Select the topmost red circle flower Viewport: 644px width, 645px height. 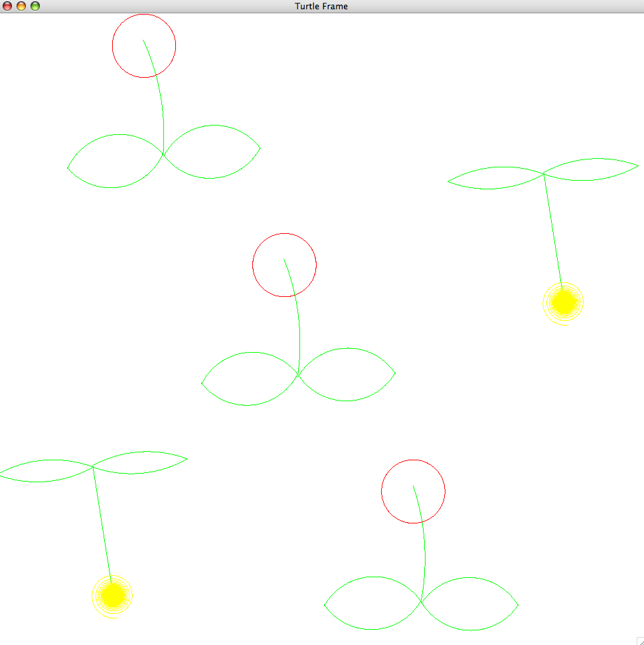(144, 46)
